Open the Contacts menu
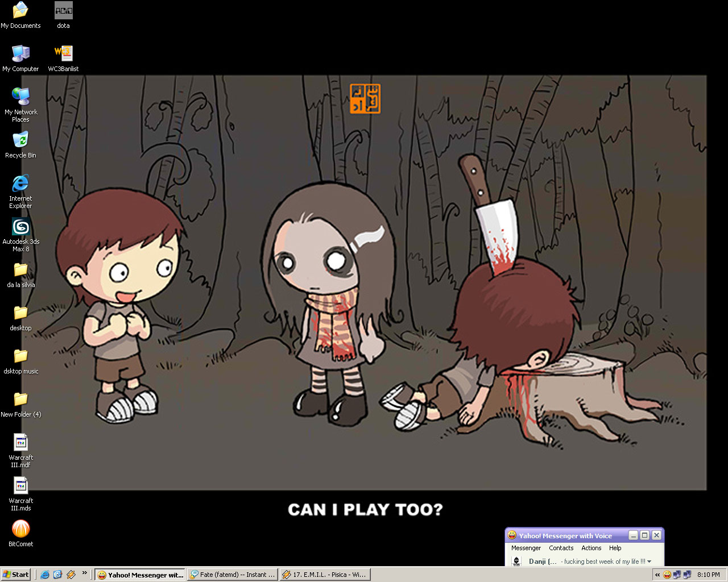 pyautogui.click(x=561, y=548)
